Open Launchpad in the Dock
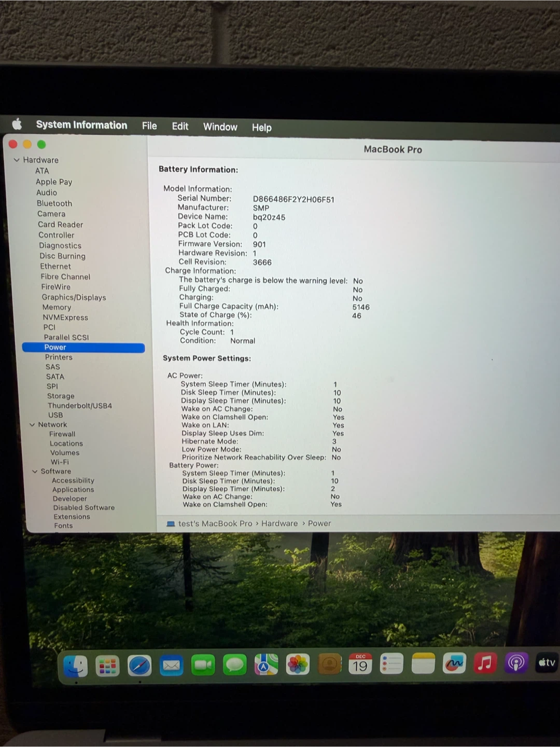This screenshot has width=560, height=747. pyautogui.click(x=107, y=666)
